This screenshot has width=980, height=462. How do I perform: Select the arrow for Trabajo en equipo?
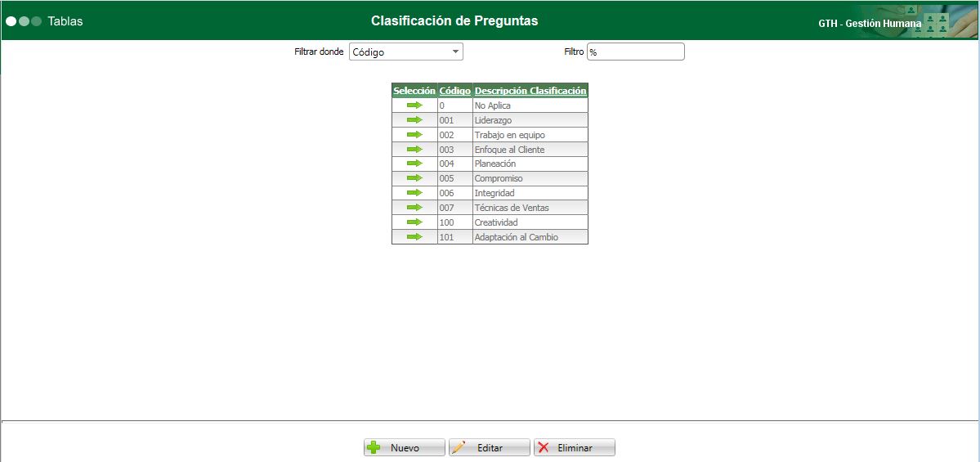pos(414,134)
